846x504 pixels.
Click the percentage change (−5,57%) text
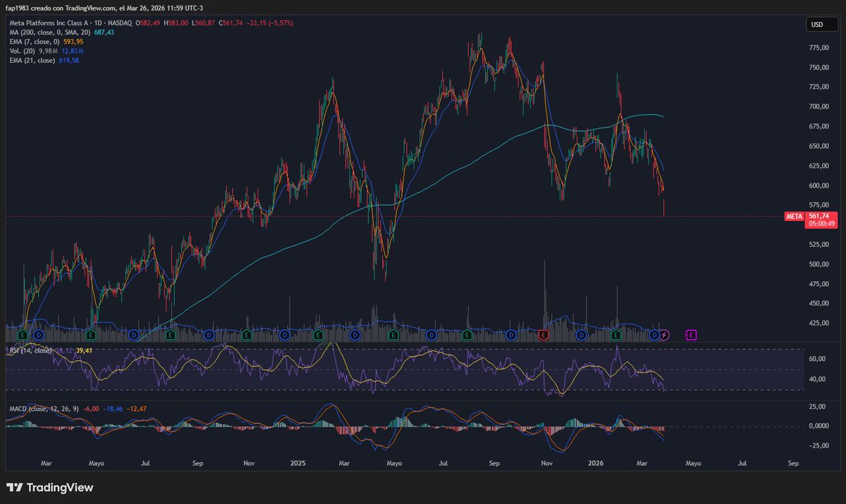[280, 23]
